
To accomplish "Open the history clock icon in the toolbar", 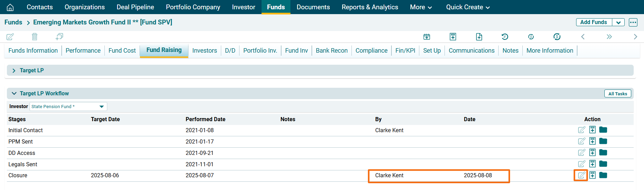I will click(505, 36).
